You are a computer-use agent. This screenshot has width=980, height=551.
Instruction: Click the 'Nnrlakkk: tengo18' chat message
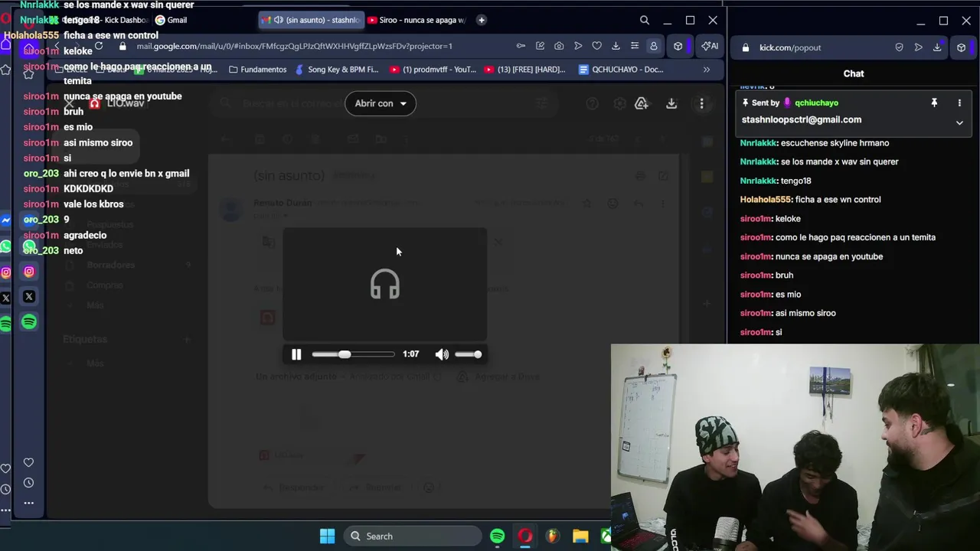[x=776, y=181]
